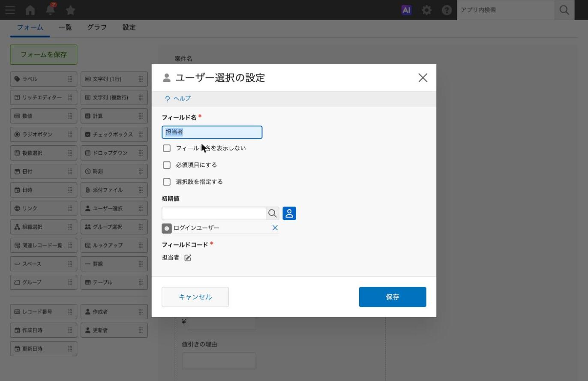The height and width of the screenshot is (381, 588).
Task: Select the 組織選択 field in the palette
Action: point(44,227)
